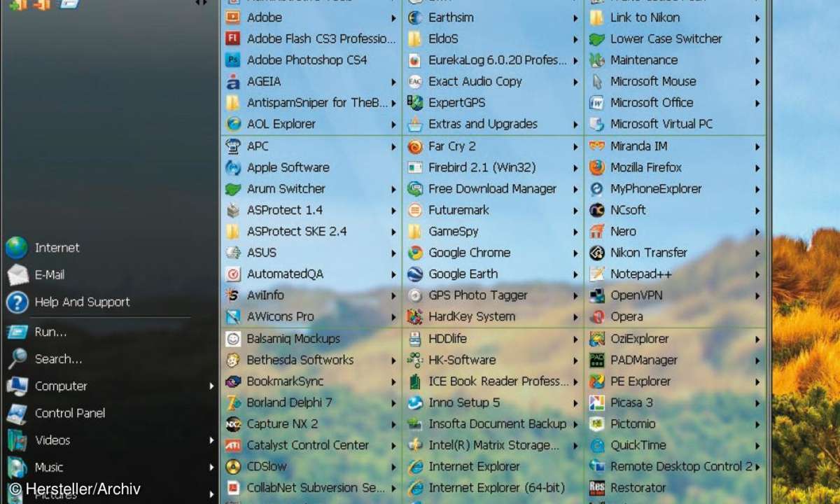Click the Apple Software icon
This screenshot has width=840, height=504.
(x=233, y=167)
